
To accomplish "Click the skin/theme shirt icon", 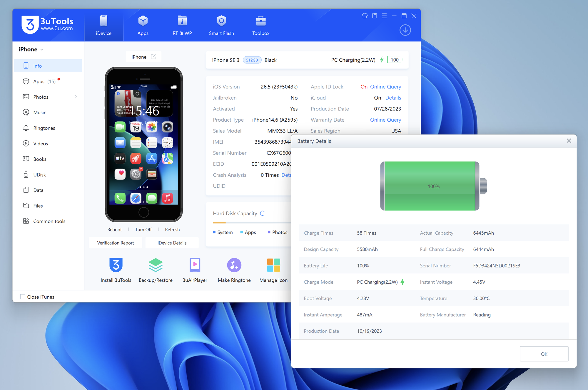I will coord(365,16).
